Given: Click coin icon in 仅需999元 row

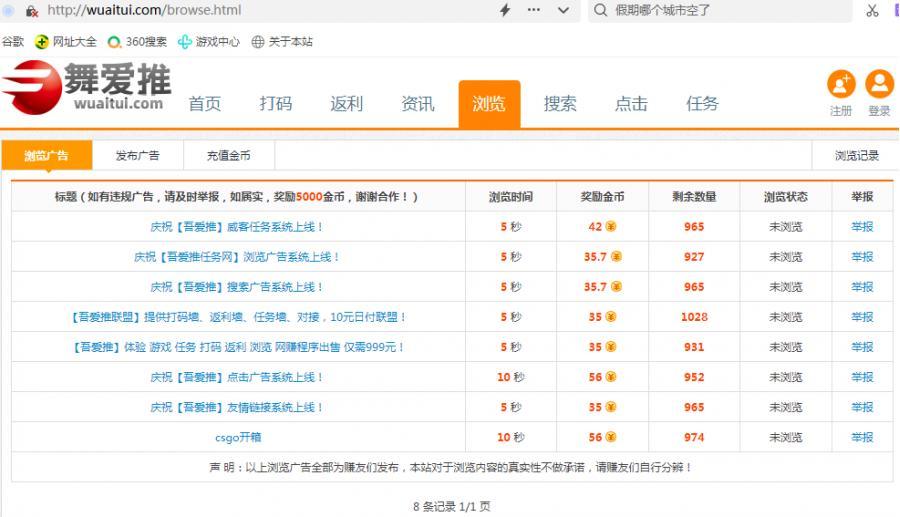Looking at the screenshot, I should (611, 347).
